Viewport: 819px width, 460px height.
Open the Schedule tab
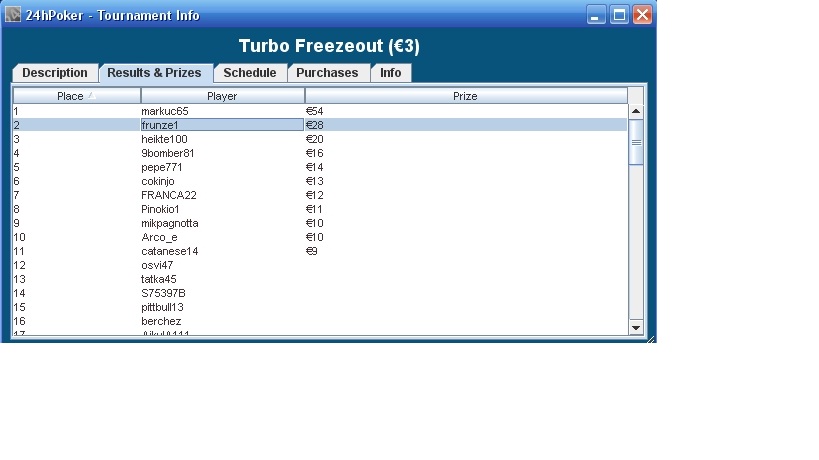[250, 73]
